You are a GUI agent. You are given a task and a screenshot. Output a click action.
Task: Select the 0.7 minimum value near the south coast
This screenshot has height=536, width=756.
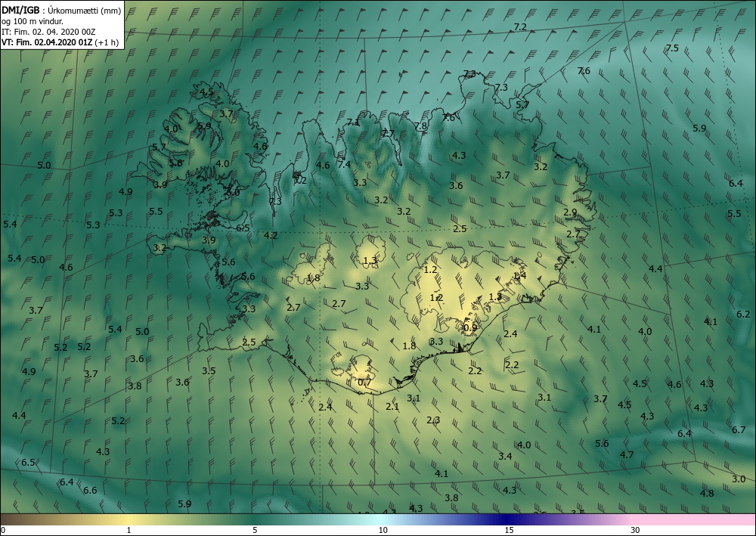pyautogui.click(x=365, y=383)
